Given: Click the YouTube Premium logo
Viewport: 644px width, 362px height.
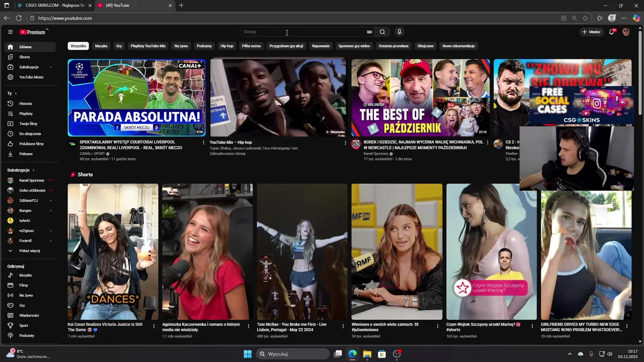Looking at the screenshot, I should coord(33,32).
